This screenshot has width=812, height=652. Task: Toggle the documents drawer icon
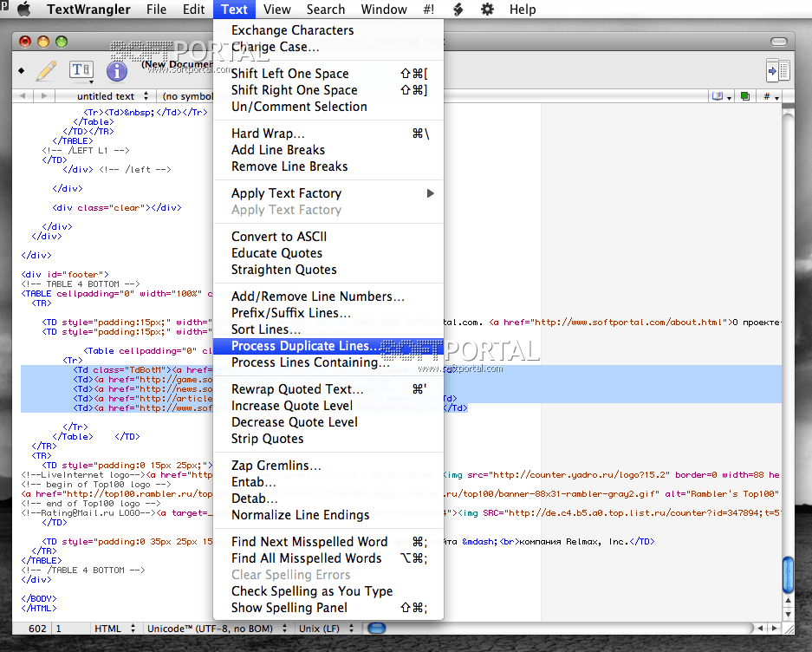click(x=777, y=70)
